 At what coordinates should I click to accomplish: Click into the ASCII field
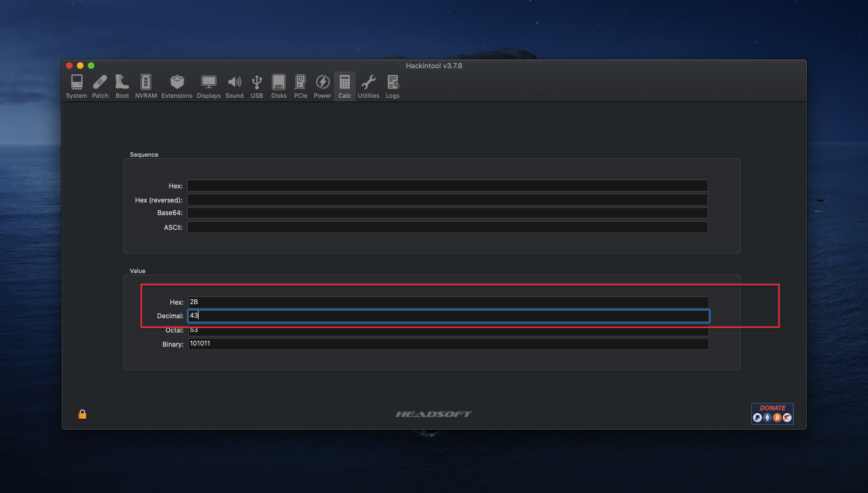447,227
